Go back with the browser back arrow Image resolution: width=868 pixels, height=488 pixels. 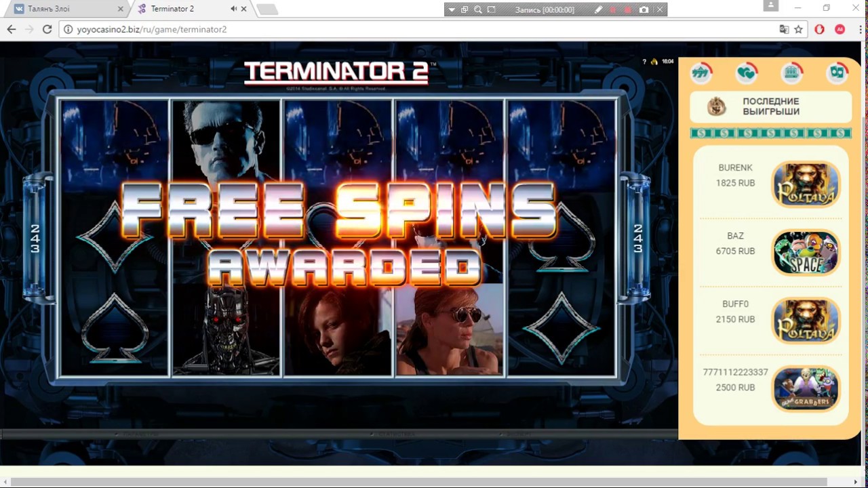(12, 29)
